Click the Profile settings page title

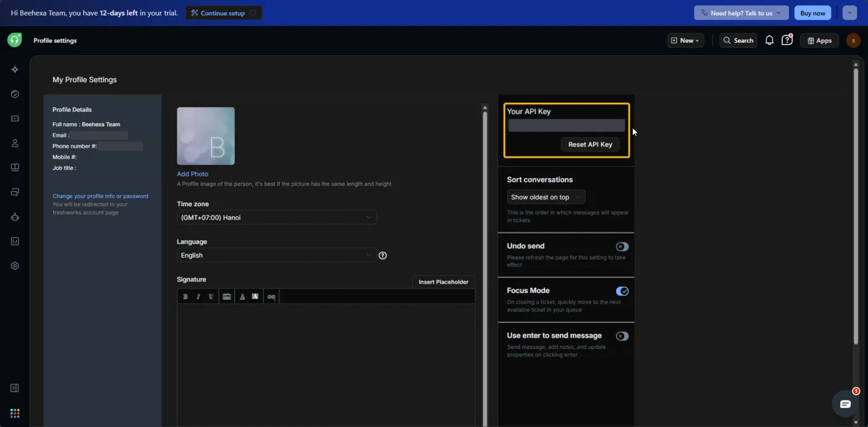pos(55,40)
